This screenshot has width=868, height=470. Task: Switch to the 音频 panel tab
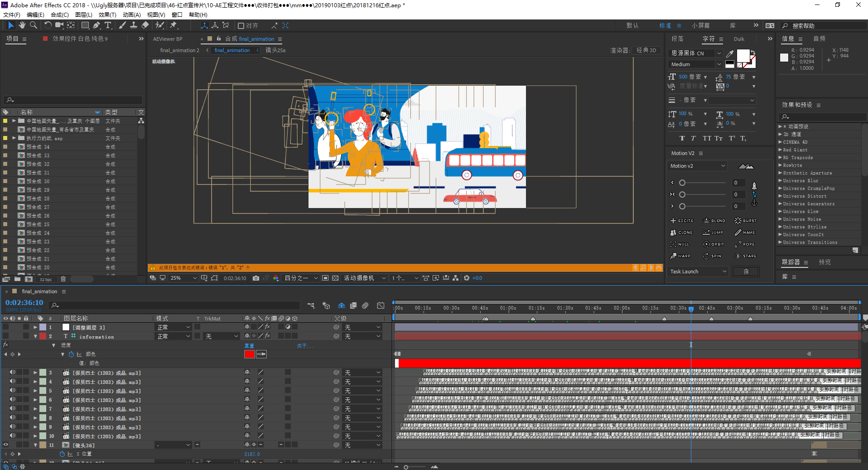pyautogui.click(x=820, y=39)
